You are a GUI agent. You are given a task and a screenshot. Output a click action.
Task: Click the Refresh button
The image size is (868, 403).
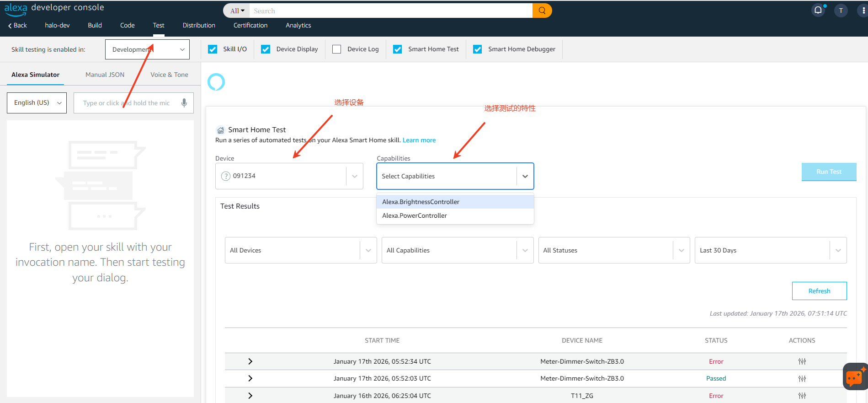(820, 291)
